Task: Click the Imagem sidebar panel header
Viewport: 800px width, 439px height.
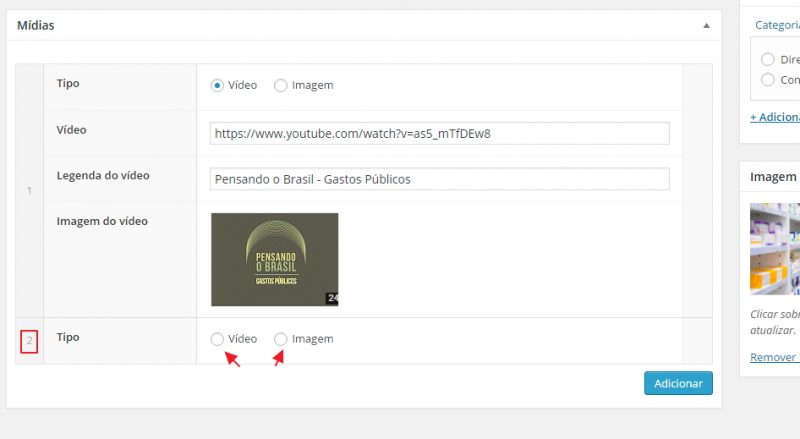Action: pyautogui.click(x=772, y=177)
